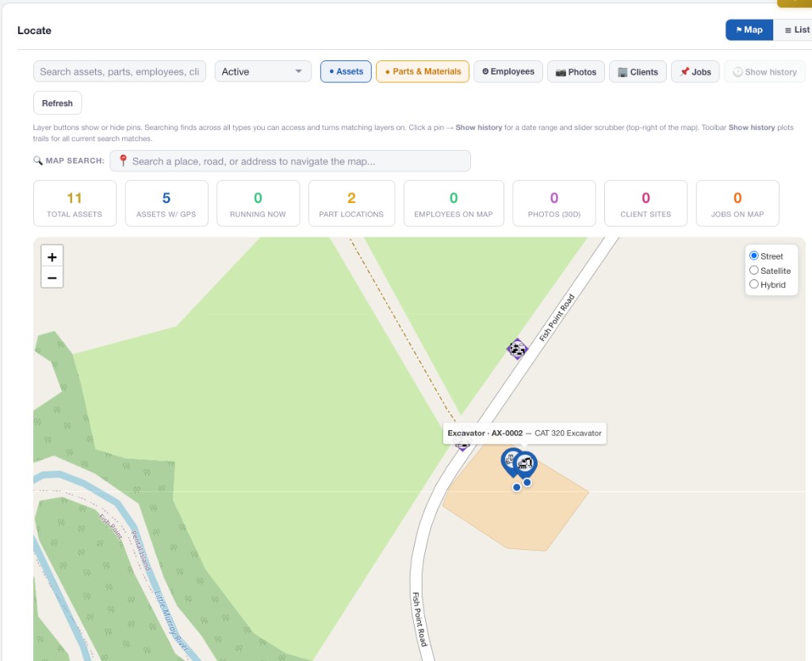Open the Photos (30D) stat card

pos(554,204)
